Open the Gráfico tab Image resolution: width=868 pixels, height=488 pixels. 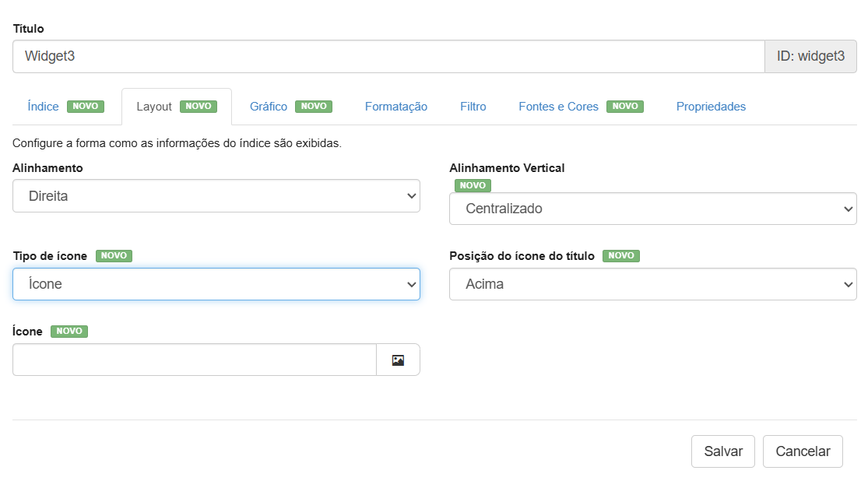point(269,107)
